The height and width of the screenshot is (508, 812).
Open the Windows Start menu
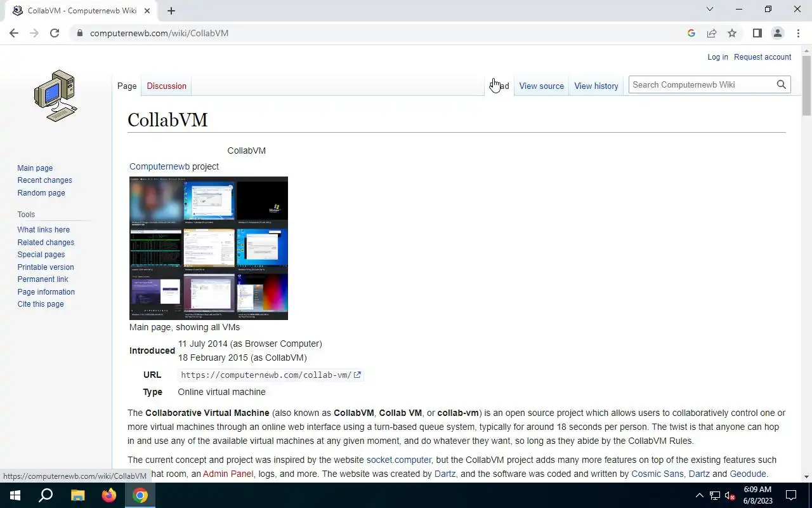pos(15,495)
